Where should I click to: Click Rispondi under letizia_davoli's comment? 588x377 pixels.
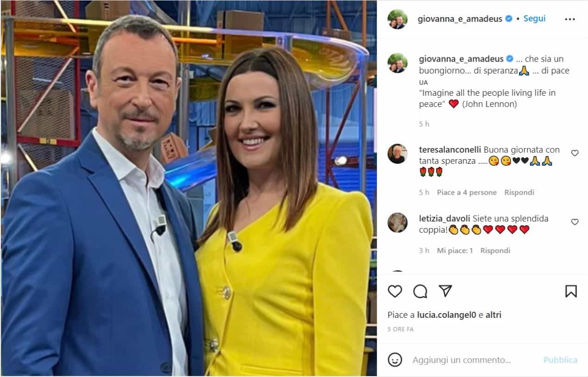[x=495, y=251]
